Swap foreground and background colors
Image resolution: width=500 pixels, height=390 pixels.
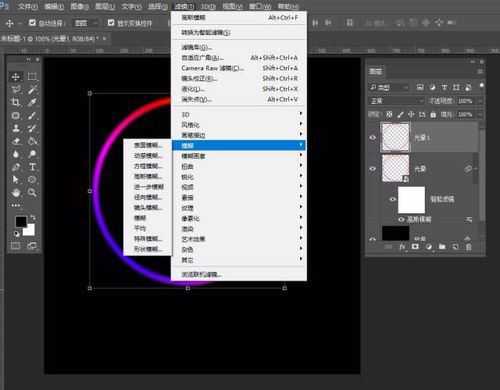(33, 218)
